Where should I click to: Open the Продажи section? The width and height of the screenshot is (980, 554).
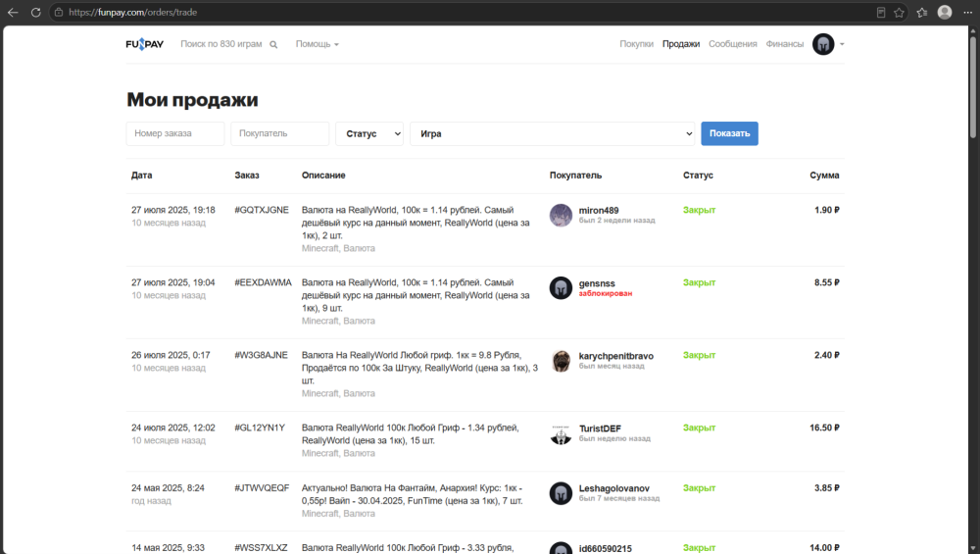click(x=681, y=44)
